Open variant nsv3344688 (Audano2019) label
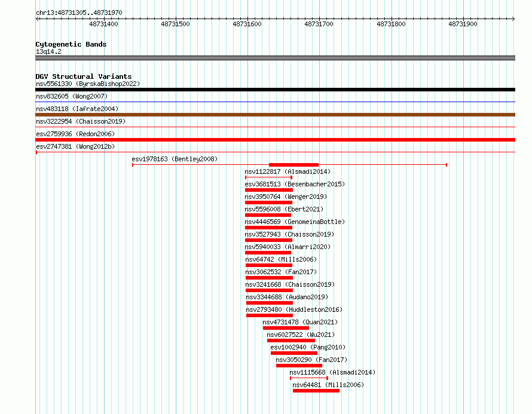This screenshot has height=414, width=532. tap(287, 297)
